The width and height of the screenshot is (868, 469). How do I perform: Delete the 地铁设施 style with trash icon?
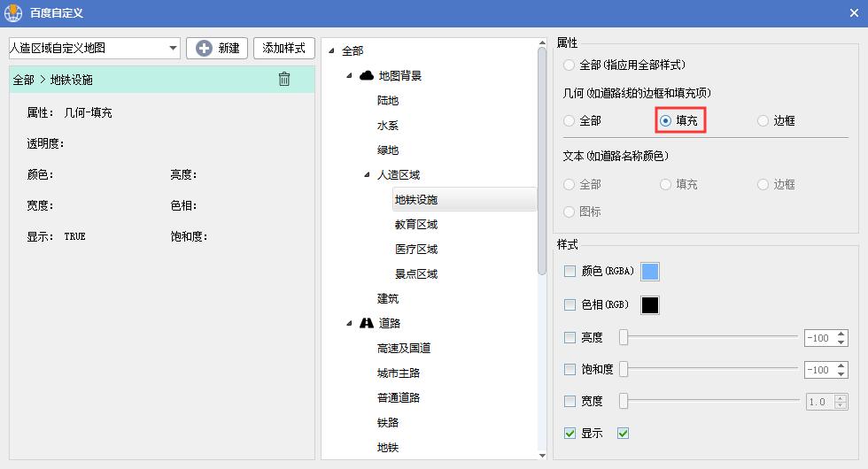pyautogui.click(x=284, y=79)
